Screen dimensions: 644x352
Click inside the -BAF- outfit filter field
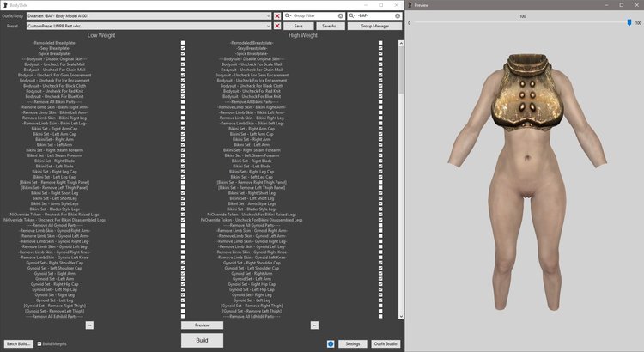pos(375,16)
